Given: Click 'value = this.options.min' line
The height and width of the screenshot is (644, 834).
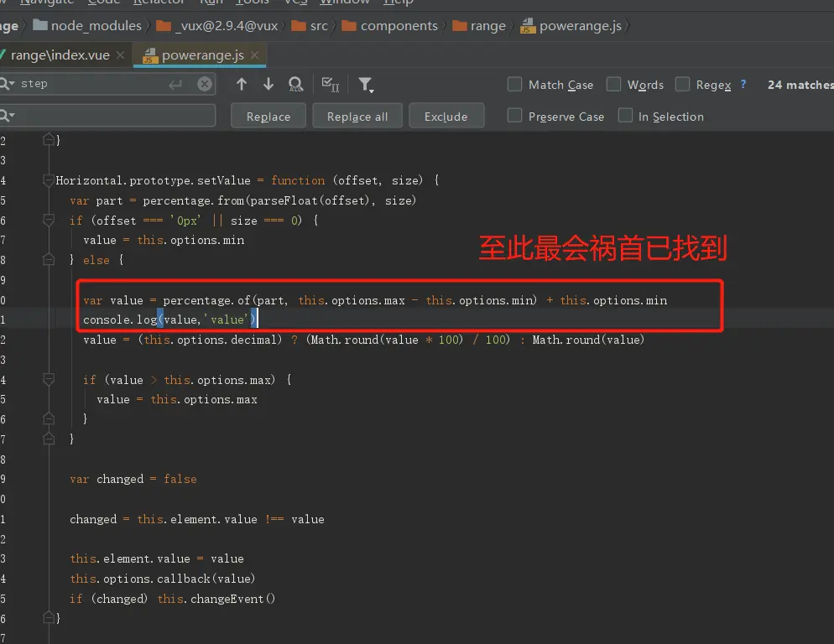Looking at the screenshot, I should point(164,241).
